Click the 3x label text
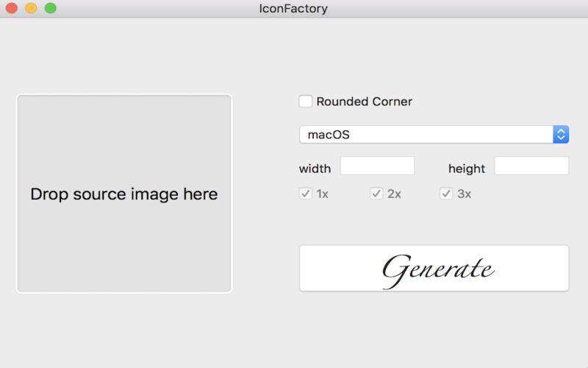 pyautogui.click(x=464, y=194)
